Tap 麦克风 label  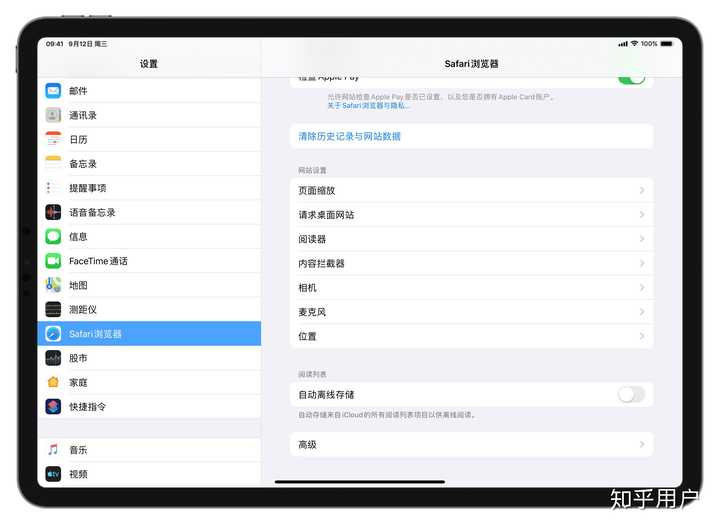(312, 312)
